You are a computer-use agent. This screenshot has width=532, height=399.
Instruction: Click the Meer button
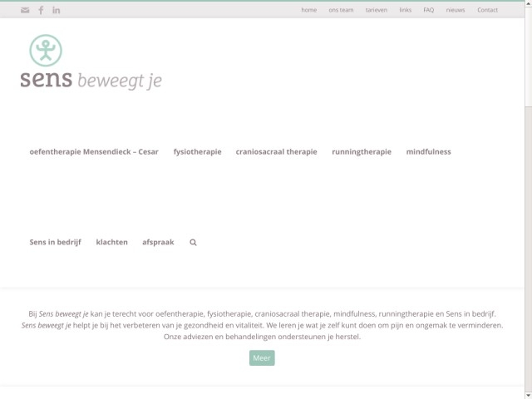262,358
